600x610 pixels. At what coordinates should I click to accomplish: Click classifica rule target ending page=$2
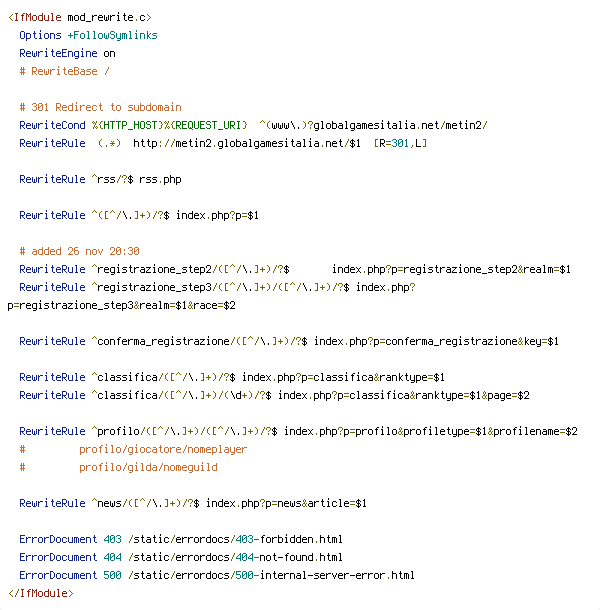tap(404, 395)
